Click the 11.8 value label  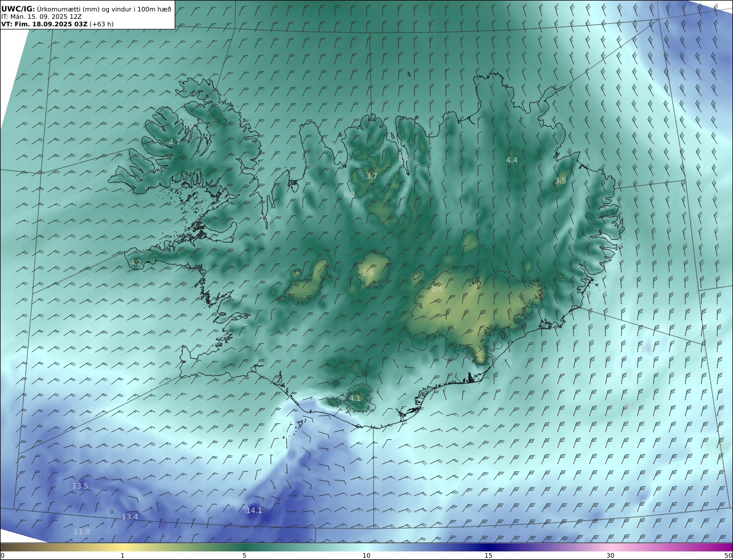82,532
